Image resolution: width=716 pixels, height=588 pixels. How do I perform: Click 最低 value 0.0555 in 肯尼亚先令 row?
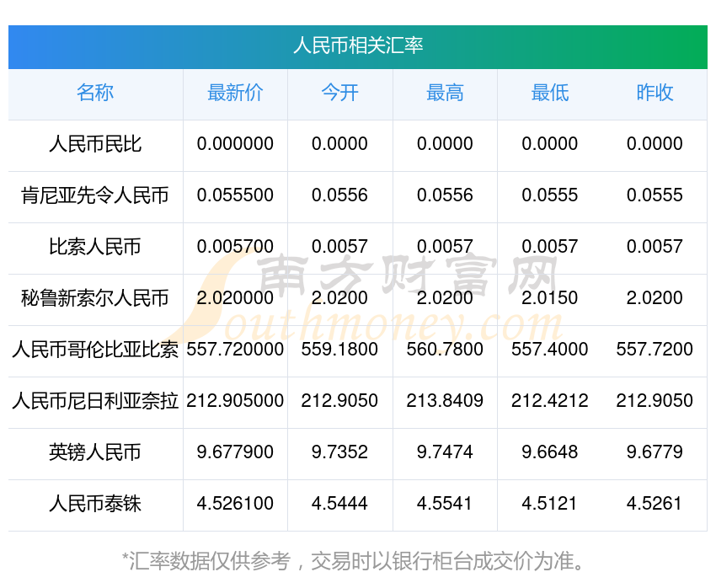point(550,195)
